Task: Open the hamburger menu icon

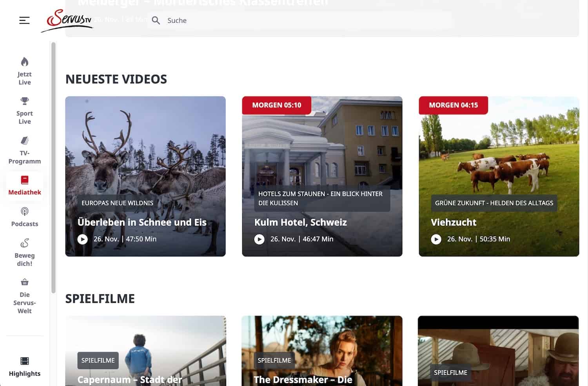Action: pyautogui.click(x=24, y=20)
